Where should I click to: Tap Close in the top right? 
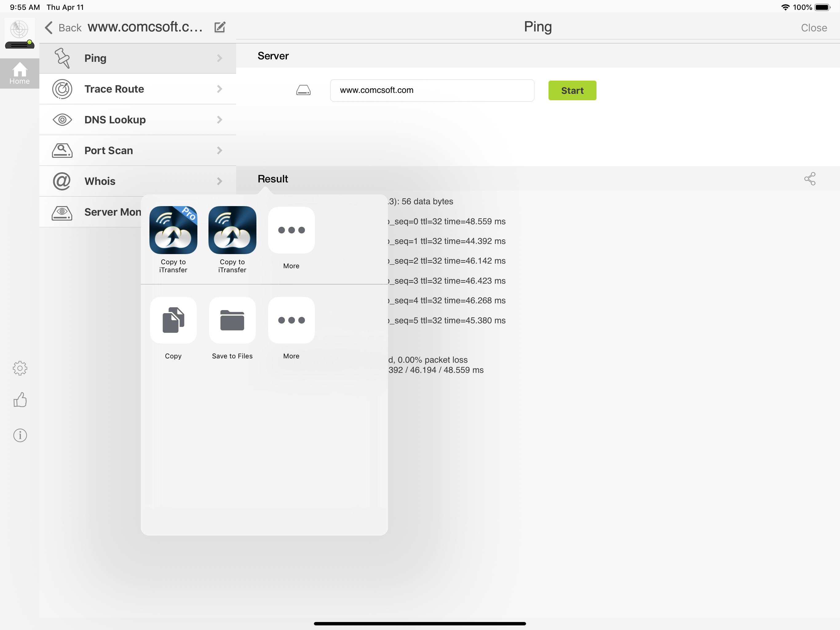pos(814,27)
